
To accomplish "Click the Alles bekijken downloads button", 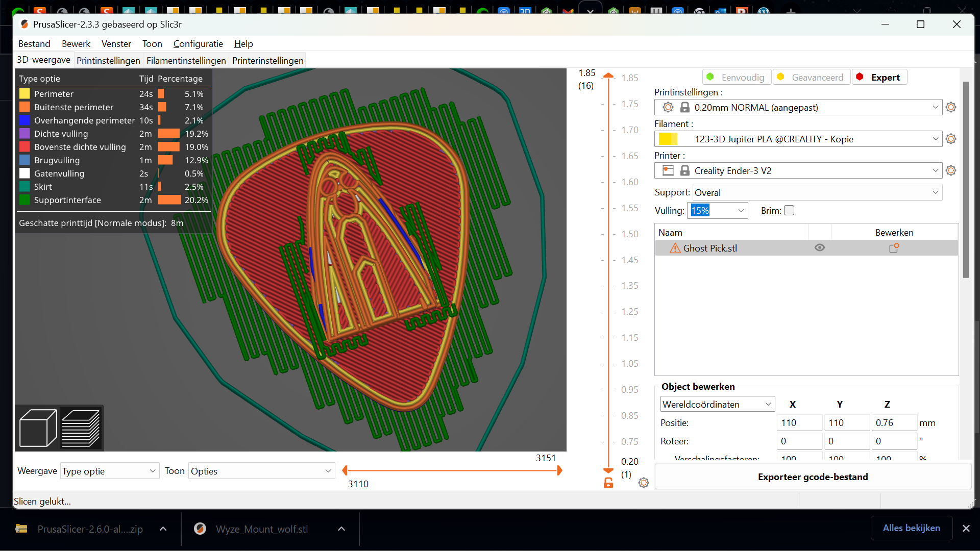I will [912, 528].
